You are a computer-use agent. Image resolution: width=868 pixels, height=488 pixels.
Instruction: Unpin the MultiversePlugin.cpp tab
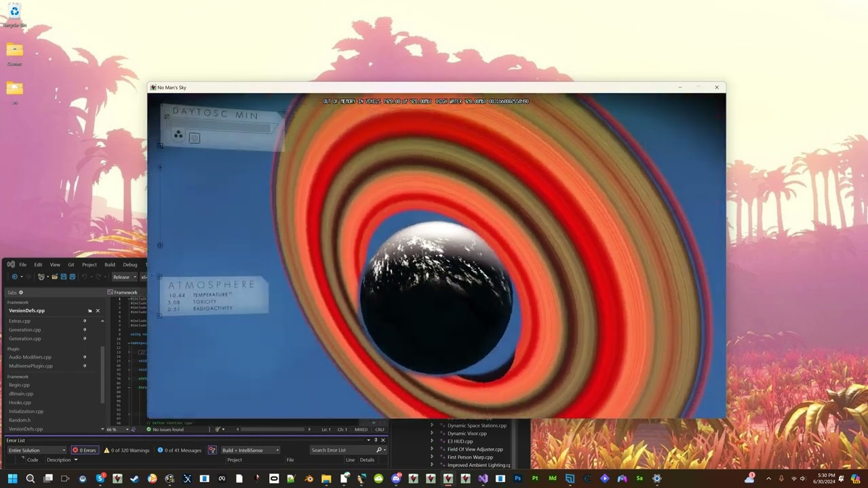(85, 365)
